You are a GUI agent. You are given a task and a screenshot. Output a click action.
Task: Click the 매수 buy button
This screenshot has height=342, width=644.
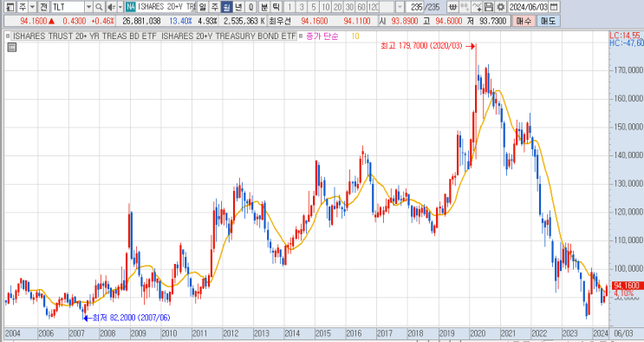coord(524,21)
